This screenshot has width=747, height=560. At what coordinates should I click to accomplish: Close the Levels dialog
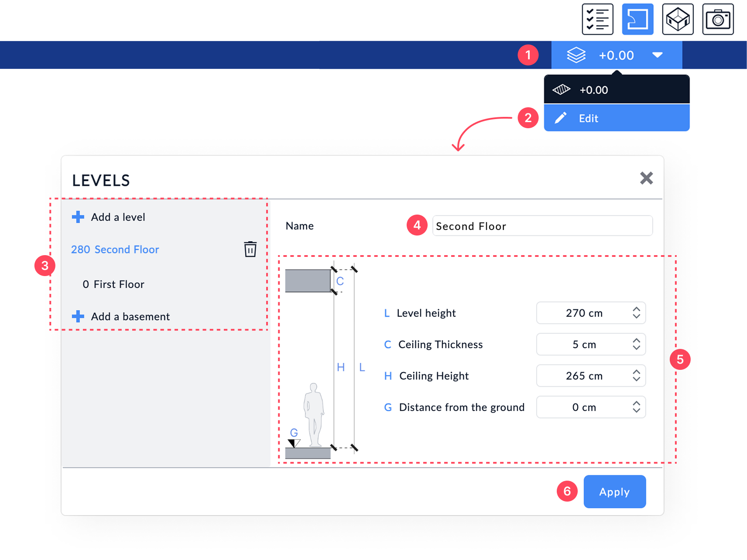click(646, 178)
